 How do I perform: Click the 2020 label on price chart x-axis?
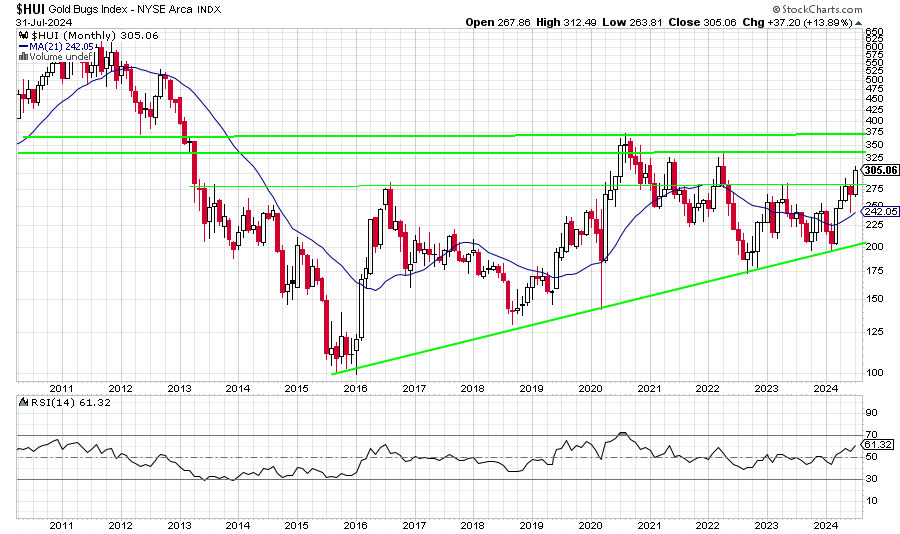click(589, 387)
